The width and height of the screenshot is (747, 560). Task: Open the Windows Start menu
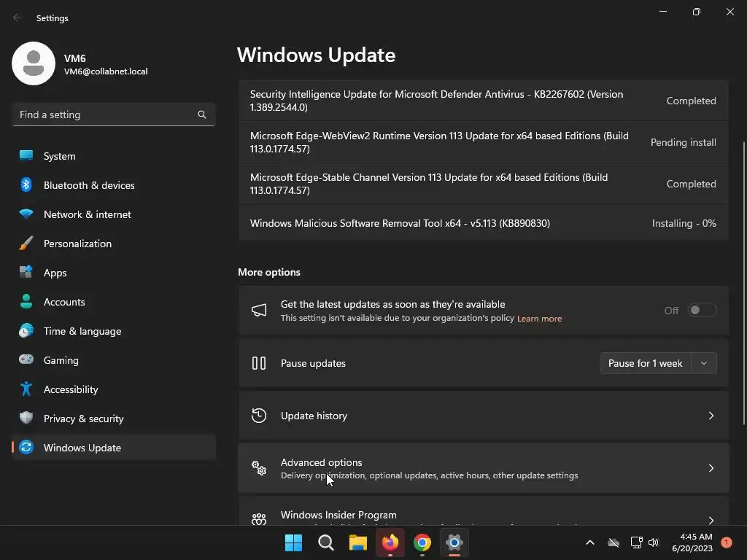pos(293,542)
